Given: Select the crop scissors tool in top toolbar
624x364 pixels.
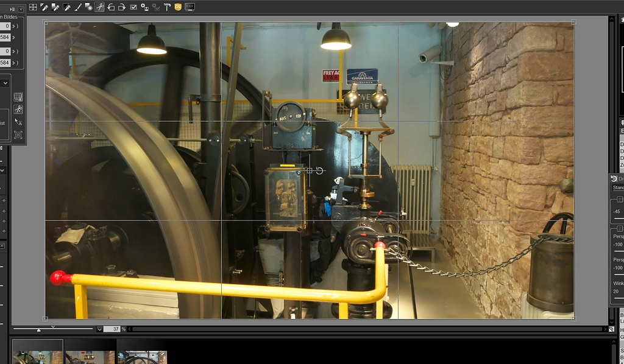Looking at the screenshot, I should point(99,7).
